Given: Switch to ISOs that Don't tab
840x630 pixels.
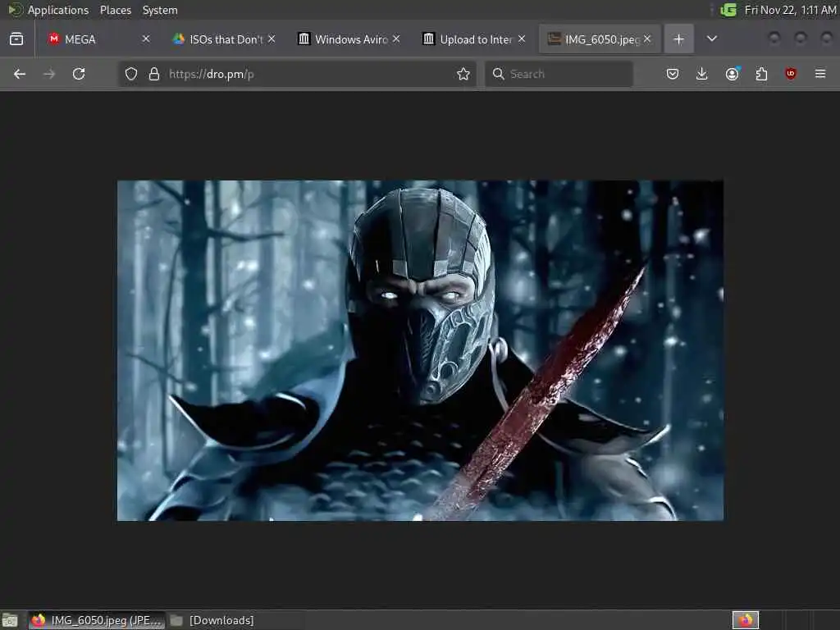Looking at the screenshot, I should point(224,39).
